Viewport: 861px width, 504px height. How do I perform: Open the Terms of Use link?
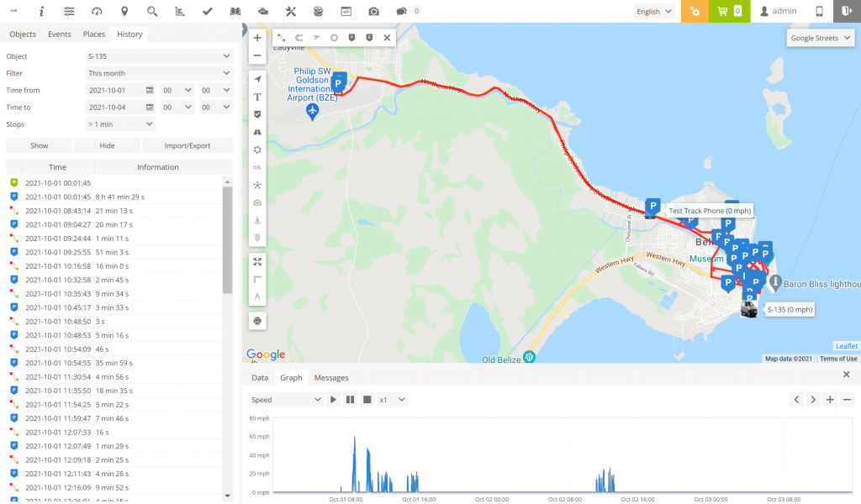pos(838,359)
